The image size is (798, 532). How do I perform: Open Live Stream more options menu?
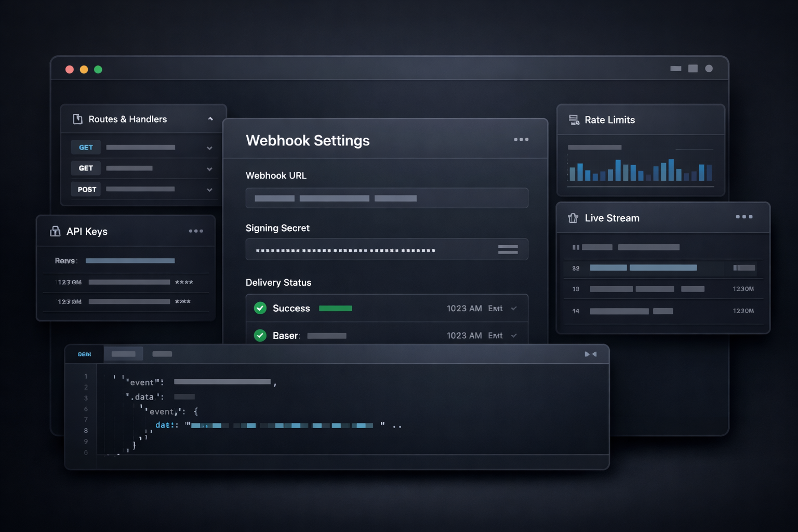pos(744,217)
